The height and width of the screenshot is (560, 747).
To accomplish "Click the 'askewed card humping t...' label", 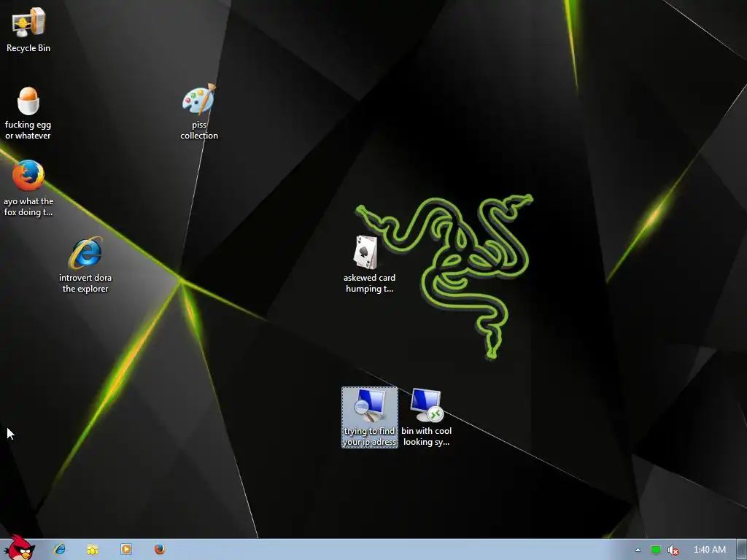I will point(370,284).
